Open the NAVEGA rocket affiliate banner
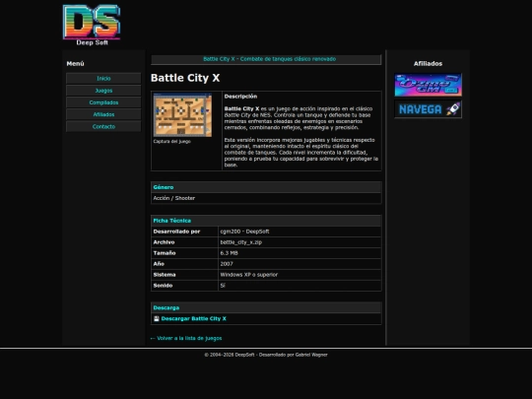 [x=429, y=109]
